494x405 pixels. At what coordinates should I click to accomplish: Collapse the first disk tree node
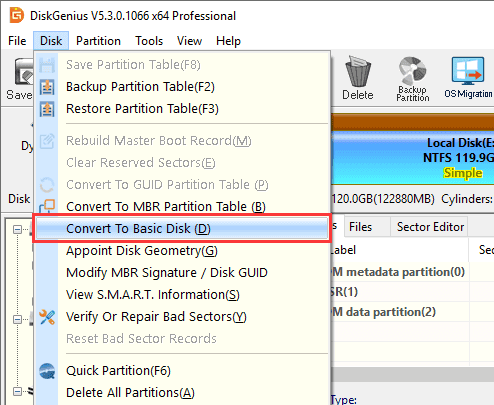pos(17,229)
